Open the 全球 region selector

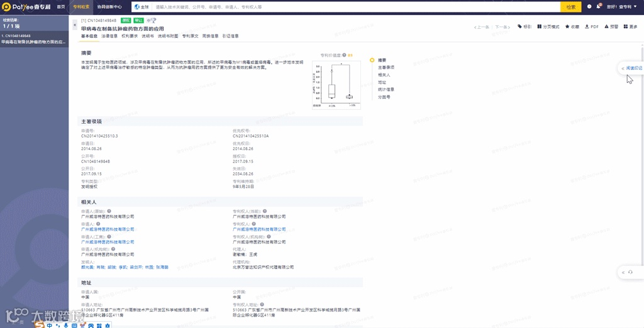[142, 7]
